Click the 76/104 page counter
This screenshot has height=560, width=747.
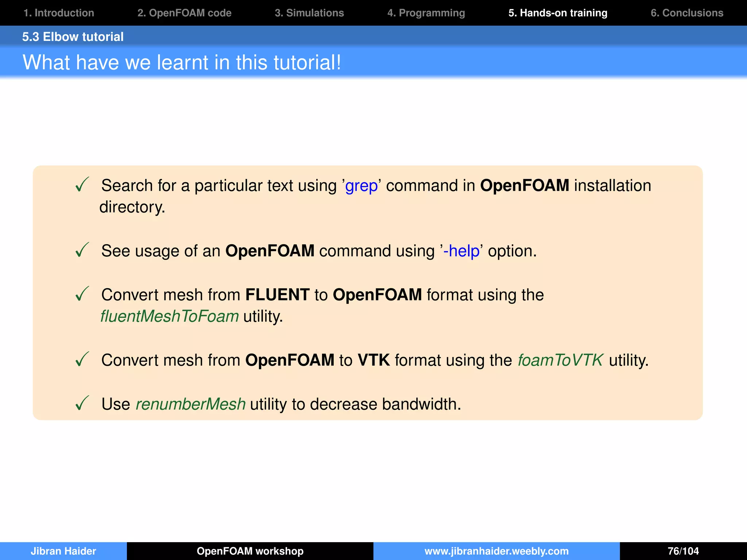(x=683, y=551)
